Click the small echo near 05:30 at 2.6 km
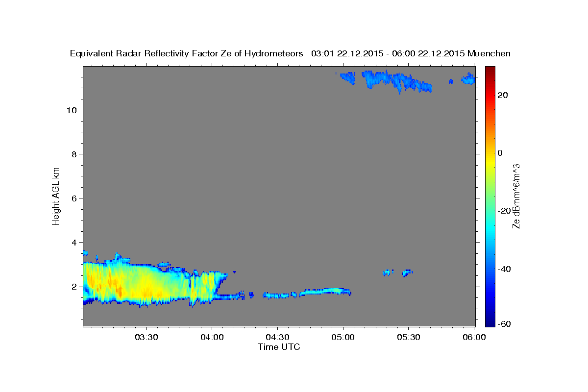The image size is (588, 392). 407,272
